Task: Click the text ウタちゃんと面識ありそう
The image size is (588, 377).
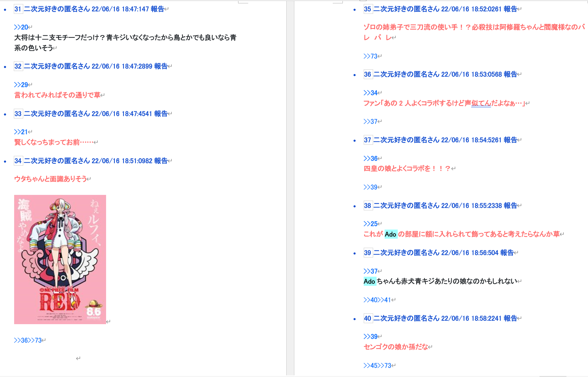Action: tap(51, 179)
